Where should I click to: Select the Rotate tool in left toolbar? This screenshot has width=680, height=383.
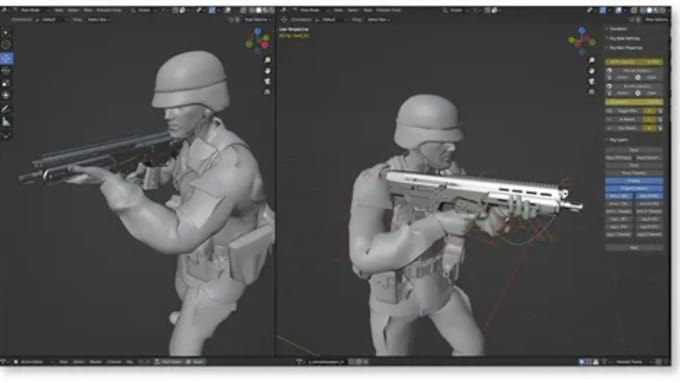[6, 70]
